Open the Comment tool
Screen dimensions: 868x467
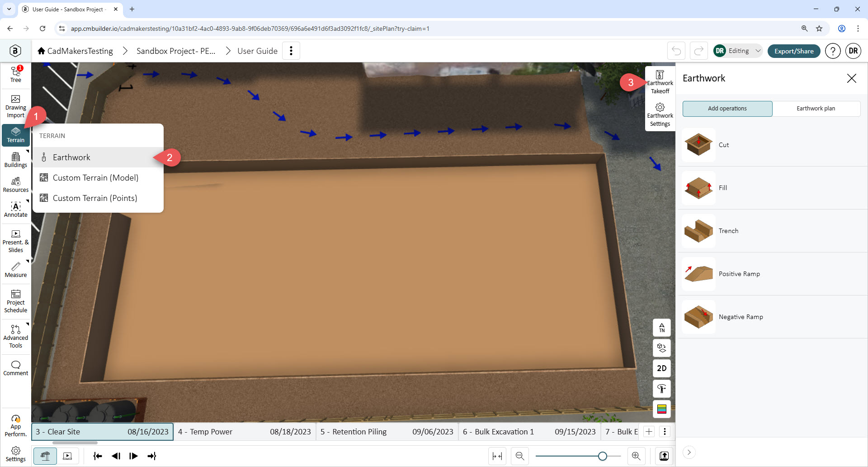[16, 368]
